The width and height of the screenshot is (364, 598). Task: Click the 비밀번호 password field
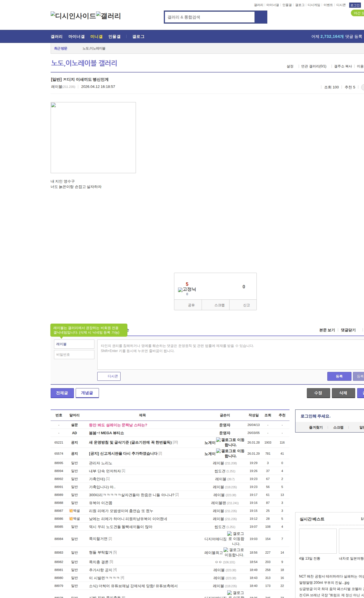(74, 355)
